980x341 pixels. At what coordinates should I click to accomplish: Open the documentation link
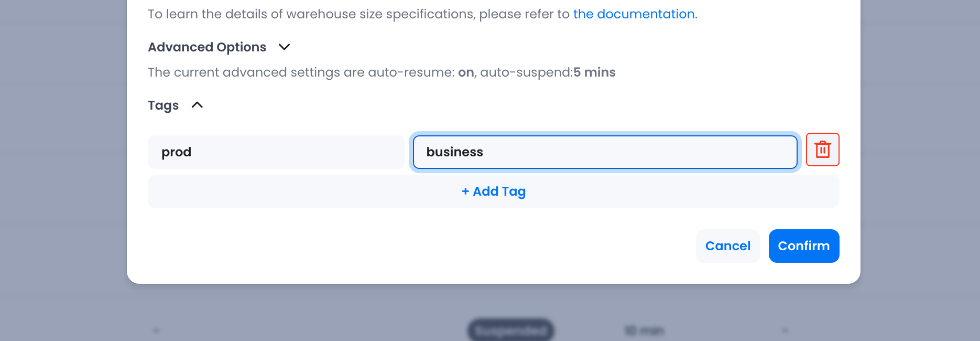pos(635,14)
